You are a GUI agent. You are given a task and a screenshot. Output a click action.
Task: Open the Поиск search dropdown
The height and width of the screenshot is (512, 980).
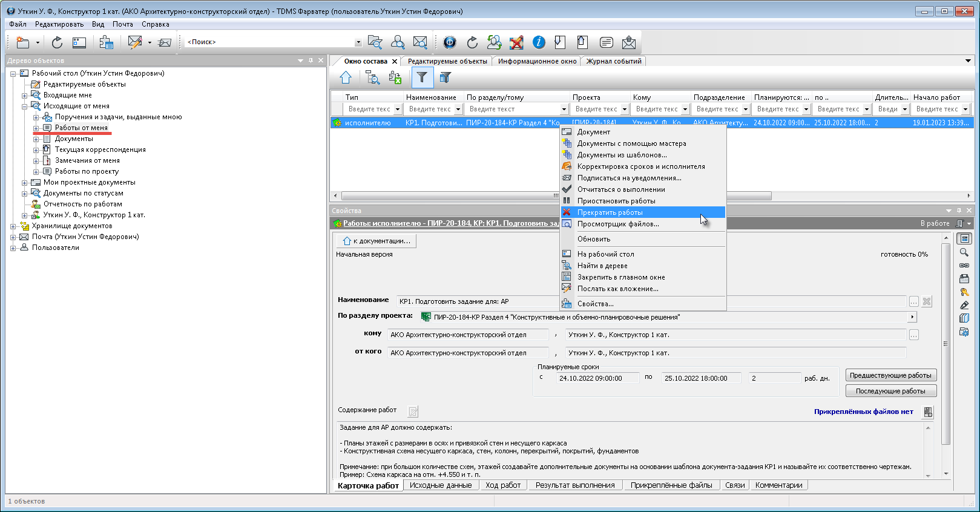tap(358, 42)
